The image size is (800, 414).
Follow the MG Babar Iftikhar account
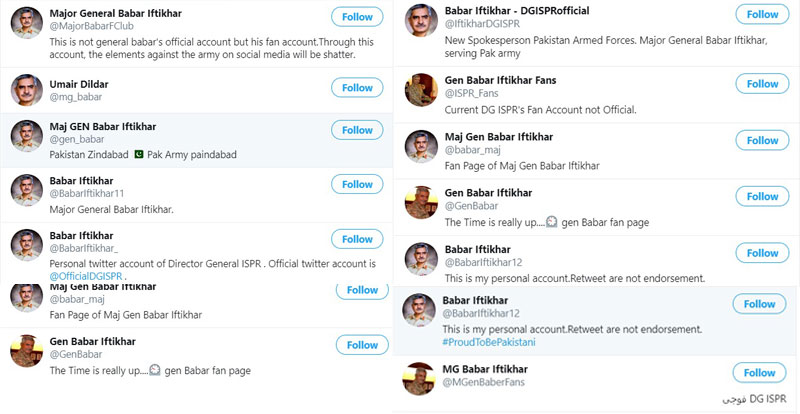tap(759, 373)
